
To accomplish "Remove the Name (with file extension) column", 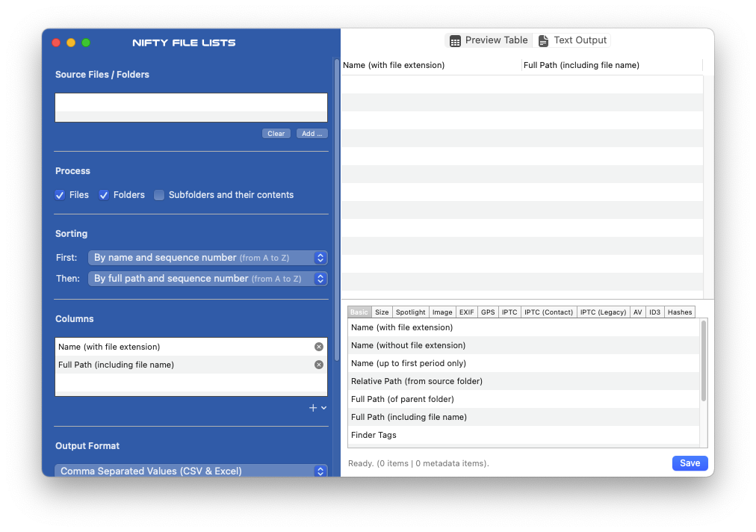I will click(319, 347).
